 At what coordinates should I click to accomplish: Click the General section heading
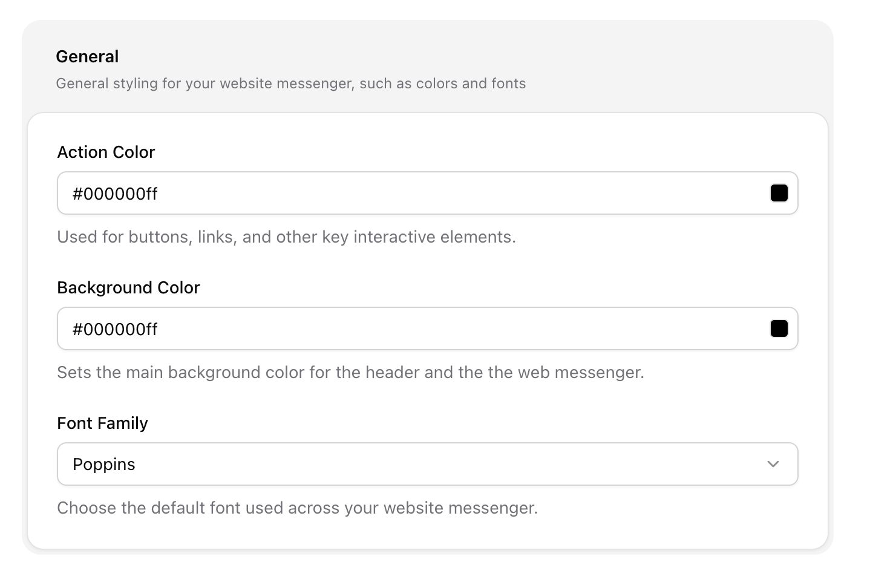pyautogui.click(x=87, y=56)
